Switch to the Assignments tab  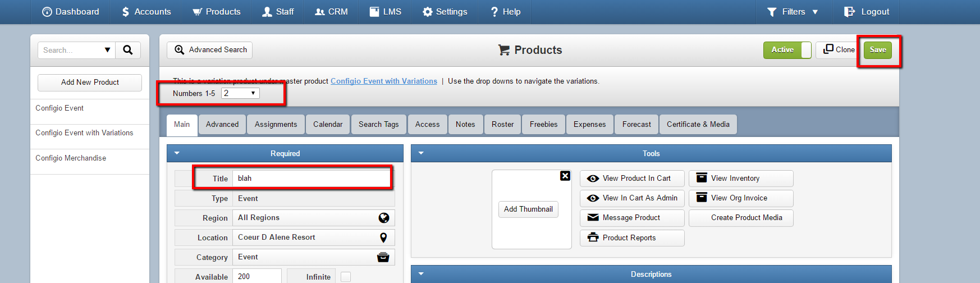276,125
